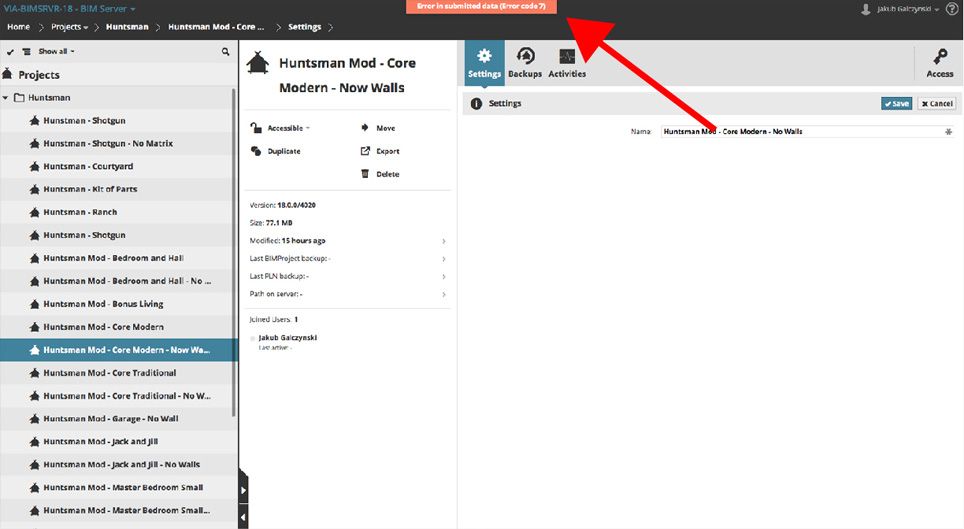This screenshot has height=529, width=964.
Task: Expand the Last PLN backup row
Action: [347, 277]
